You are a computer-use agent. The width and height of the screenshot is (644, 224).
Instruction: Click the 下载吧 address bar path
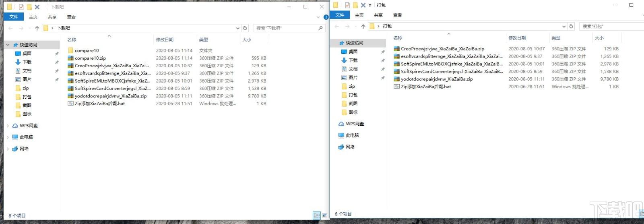click(x=63, y=28)
